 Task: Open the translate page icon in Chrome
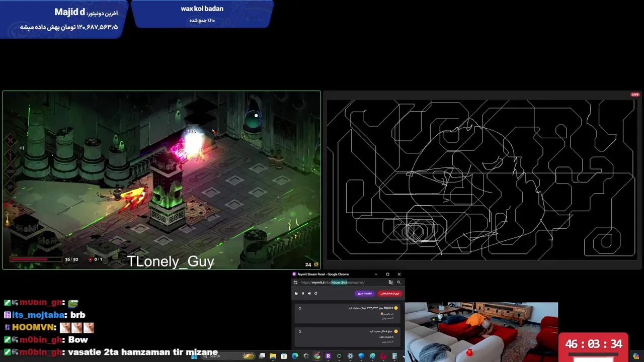tap(391, 282)
